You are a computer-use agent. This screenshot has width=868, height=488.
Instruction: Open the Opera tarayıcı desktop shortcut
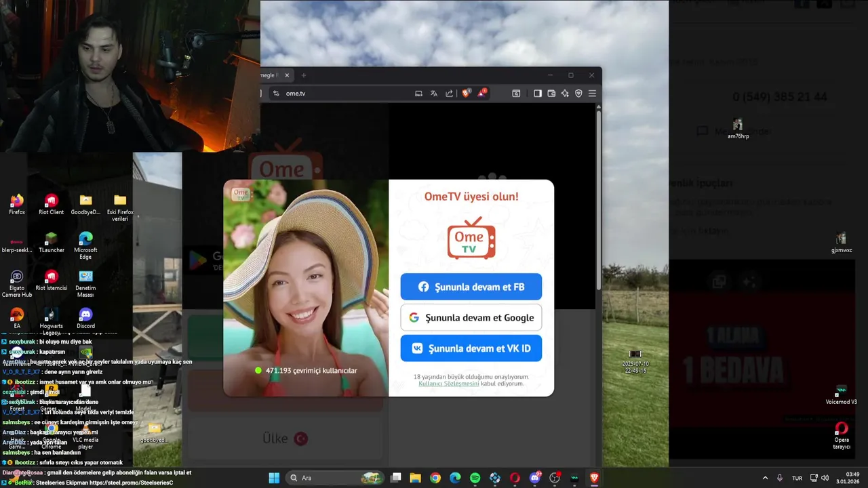pos(842,435)
